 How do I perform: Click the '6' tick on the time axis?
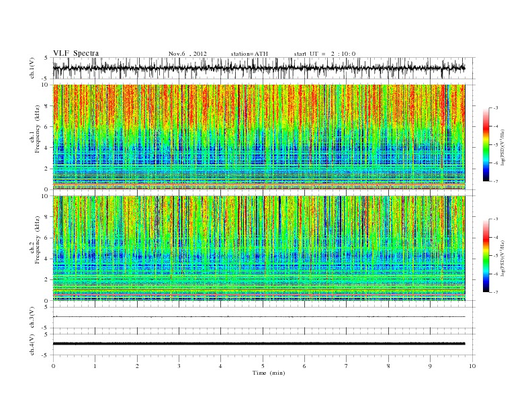[304, 366]
